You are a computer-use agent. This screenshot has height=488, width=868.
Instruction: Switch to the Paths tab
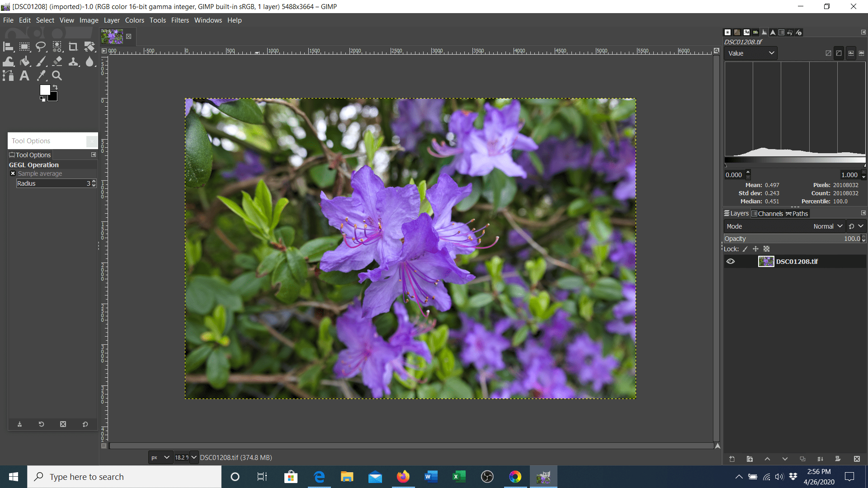pyautogui.click(x=797, y=214)
